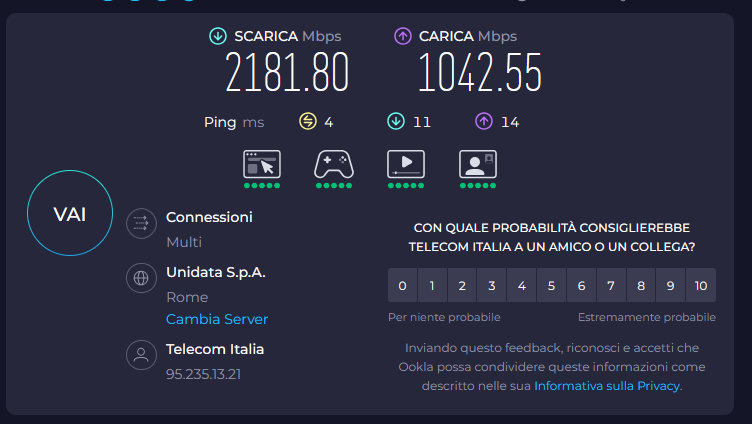Click the globe icon beside Unidata S.p.A.
This screenshot has height=424, width=752.
point(142,278)
